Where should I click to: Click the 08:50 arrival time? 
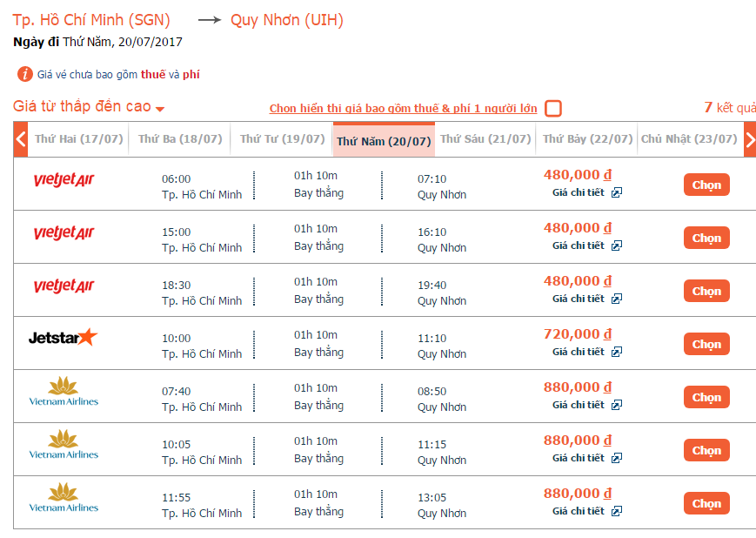pos(432,392)
